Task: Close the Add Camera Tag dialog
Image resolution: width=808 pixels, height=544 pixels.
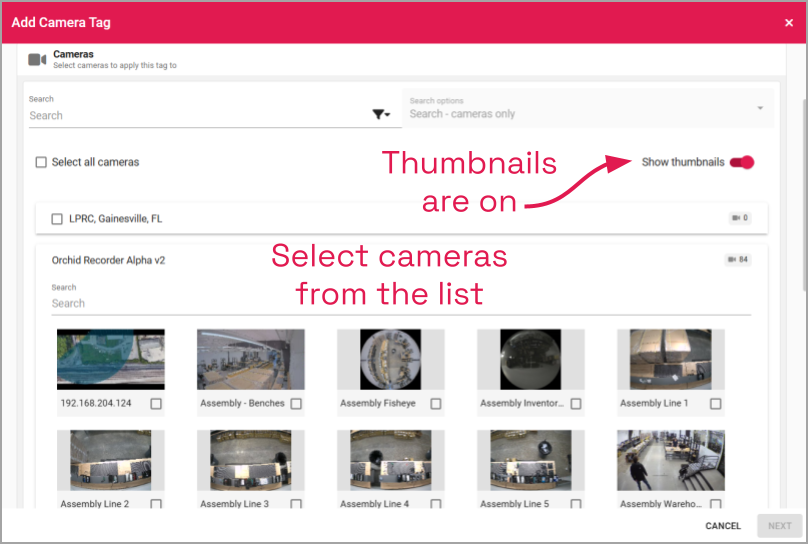Action: coord(788,23)
